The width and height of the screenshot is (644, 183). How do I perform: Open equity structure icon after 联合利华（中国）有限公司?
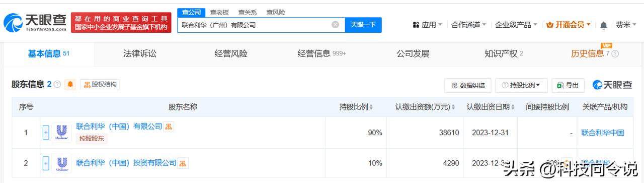[169, 127]
